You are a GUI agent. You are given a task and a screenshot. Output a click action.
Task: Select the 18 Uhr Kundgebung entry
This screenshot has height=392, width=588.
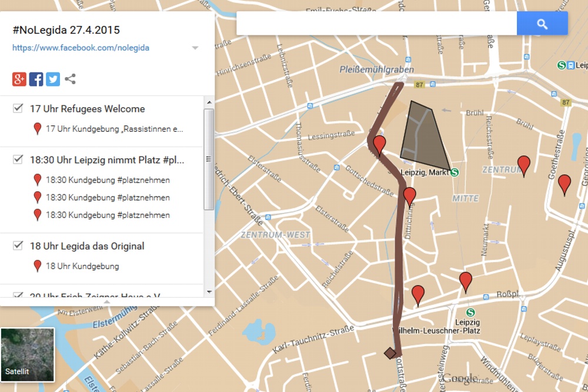pyautogui.click(x=82, y=266)
